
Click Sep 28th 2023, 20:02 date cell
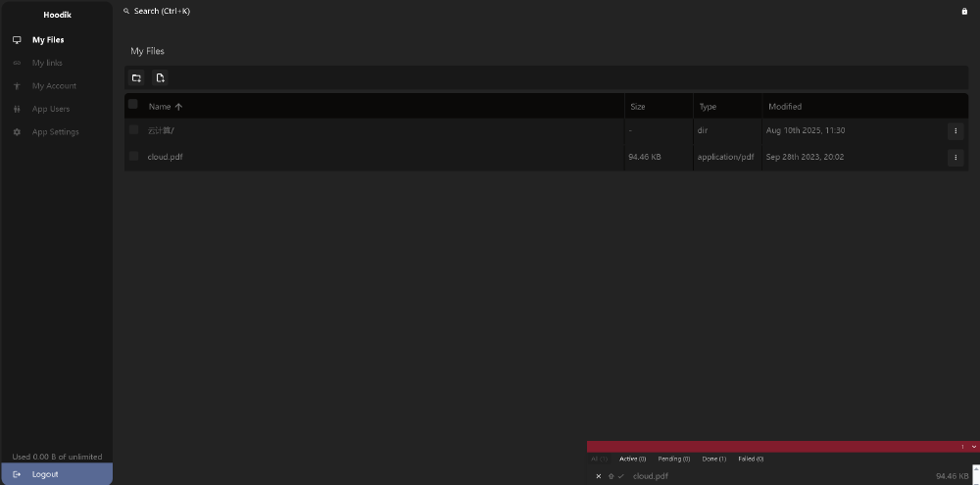[x=805, y=157]
